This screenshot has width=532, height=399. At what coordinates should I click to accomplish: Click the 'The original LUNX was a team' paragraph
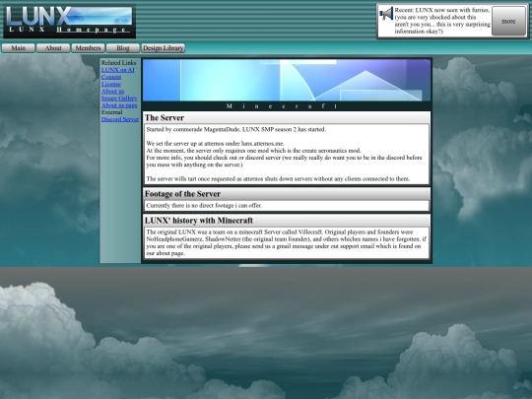point(286,242)
